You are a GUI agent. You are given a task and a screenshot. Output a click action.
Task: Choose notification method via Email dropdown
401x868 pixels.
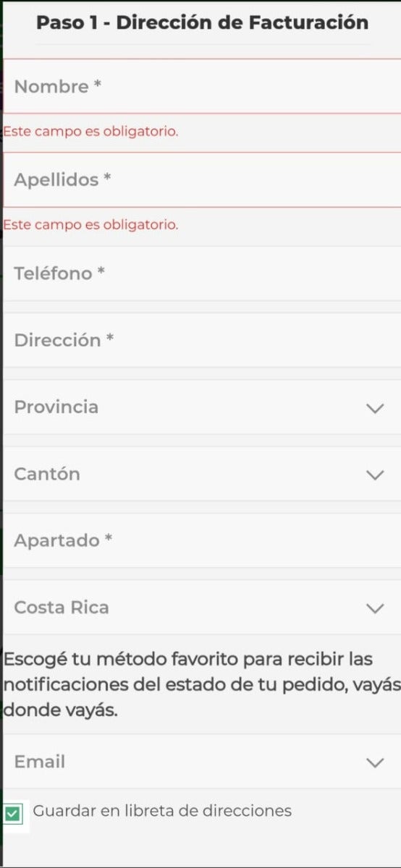(202, 762)
